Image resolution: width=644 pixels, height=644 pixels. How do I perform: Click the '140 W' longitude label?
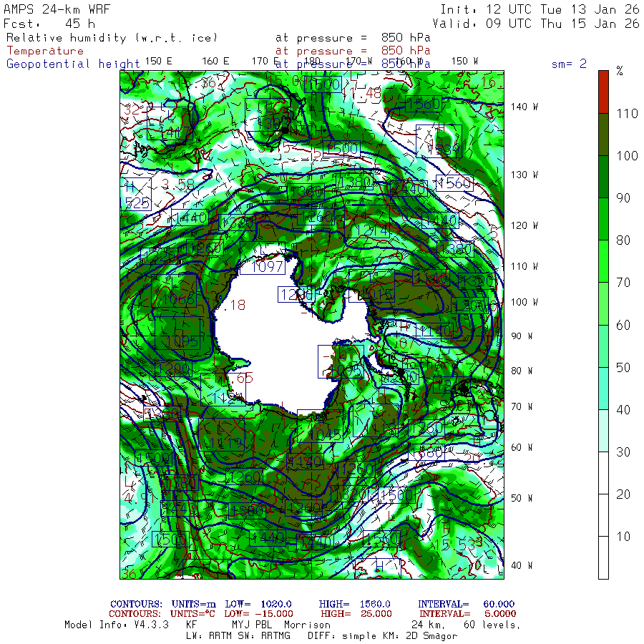[x=525, y=107]
